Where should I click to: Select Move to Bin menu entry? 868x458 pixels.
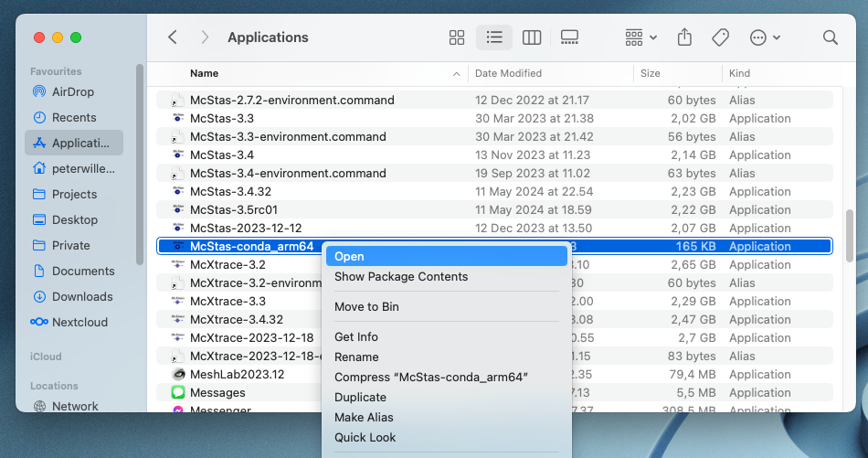pyautogui.click(x=366, y=307)
